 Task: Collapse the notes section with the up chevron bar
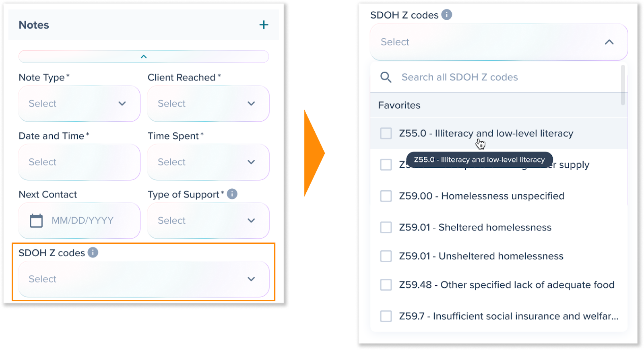tap(144, 57)
